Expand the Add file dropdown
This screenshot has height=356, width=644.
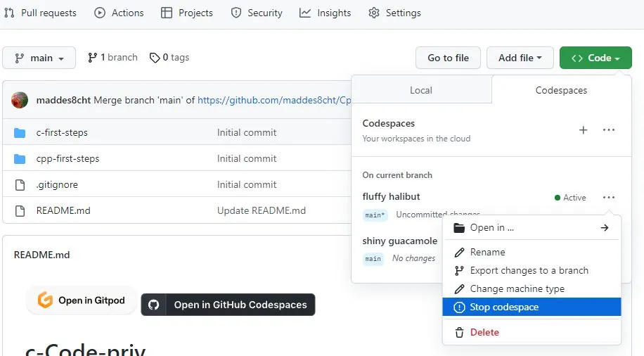pyautogui.click(x=520, y=58)
